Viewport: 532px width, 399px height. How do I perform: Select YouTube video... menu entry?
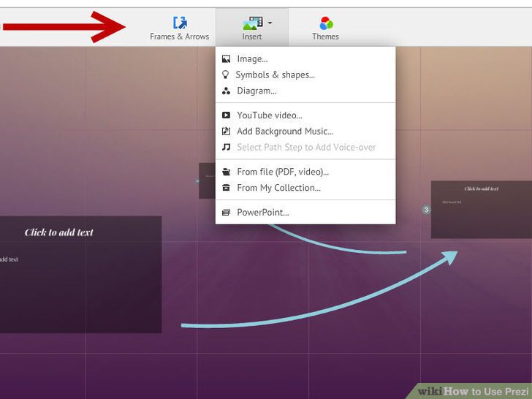coord(270,115)
